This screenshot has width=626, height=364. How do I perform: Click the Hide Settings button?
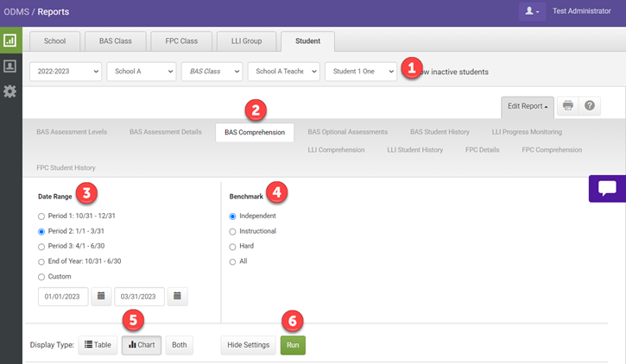pyautogui.click(x=247, y=345)
